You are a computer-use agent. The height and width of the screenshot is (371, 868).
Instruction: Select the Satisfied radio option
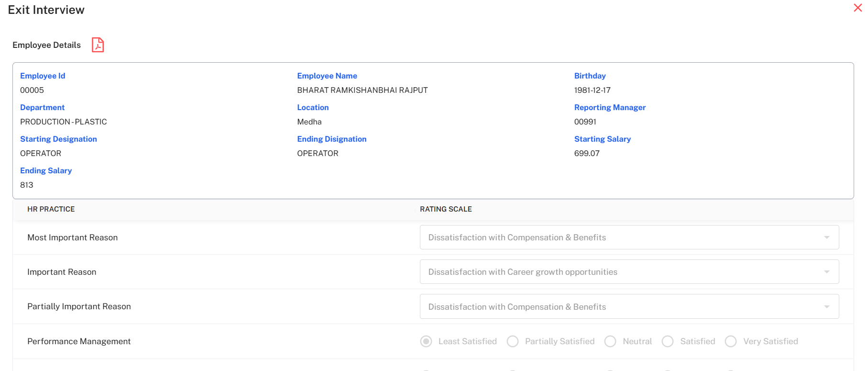pyautogui.click(x=668, y=341)
